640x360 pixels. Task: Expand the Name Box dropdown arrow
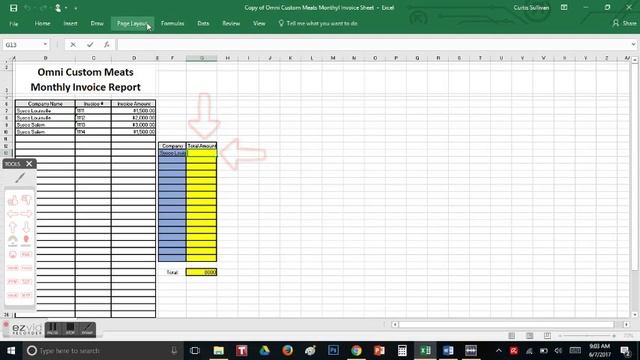click(45, 44)
